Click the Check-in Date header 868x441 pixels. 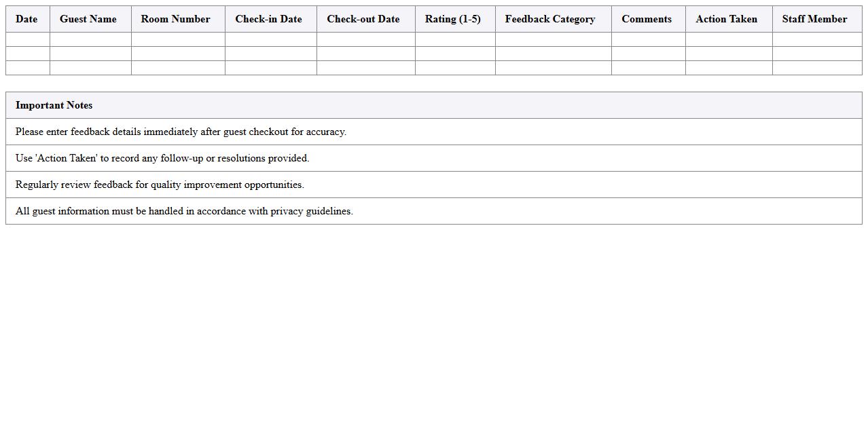268,19
